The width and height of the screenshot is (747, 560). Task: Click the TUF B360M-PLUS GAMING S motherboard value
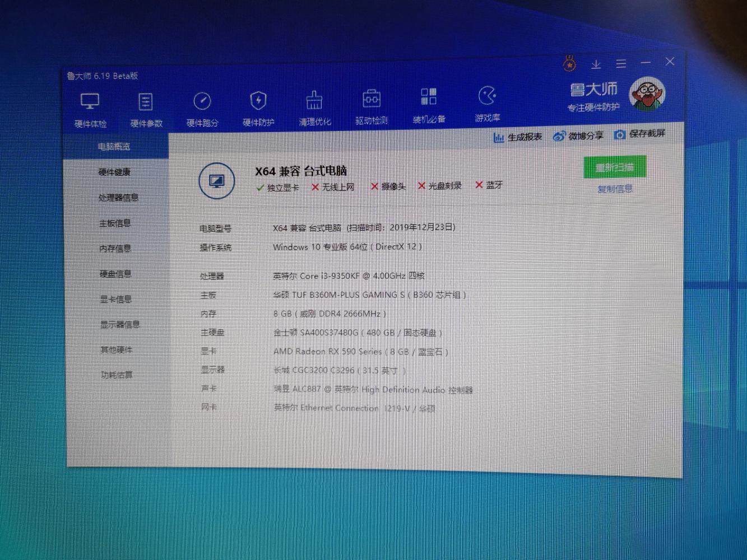point(369,295)
